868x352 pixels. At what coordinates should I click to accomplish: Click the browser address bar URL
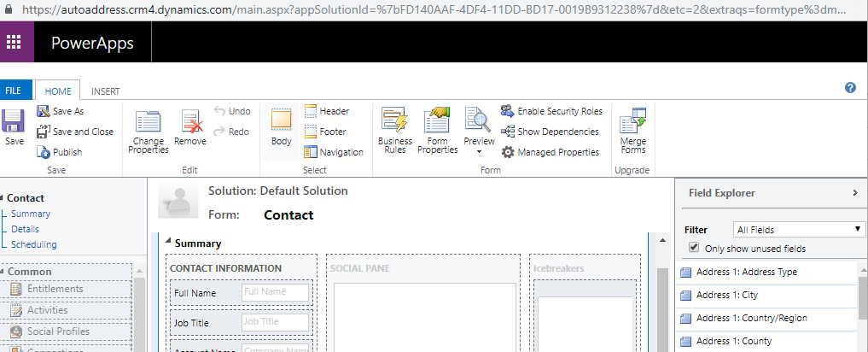click(434, 10)
